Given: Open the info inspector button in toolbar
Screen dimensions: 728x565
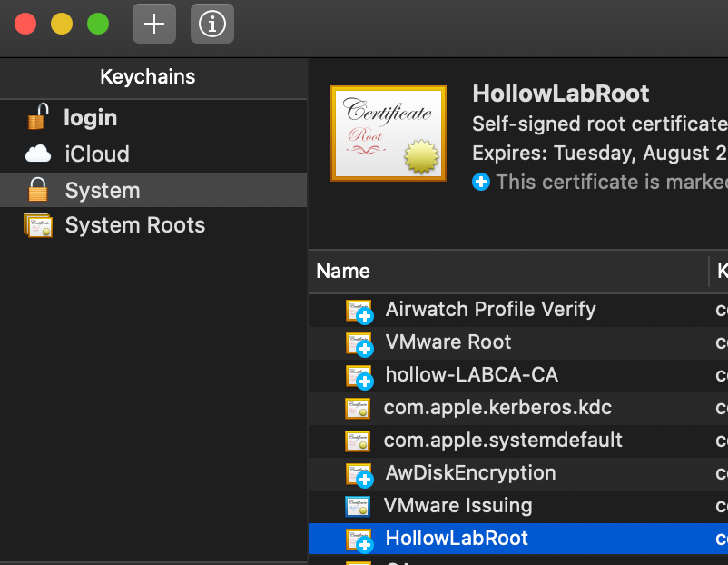Looking at the screenshot, I should (x=212, y=24).
